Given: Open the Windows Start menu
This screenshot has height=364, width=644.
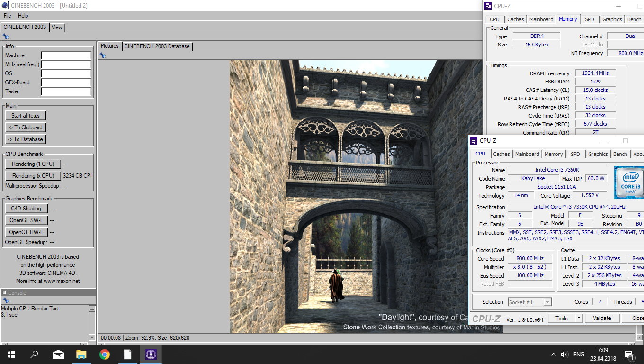Looking at the screenshot, I should point(11,354).
